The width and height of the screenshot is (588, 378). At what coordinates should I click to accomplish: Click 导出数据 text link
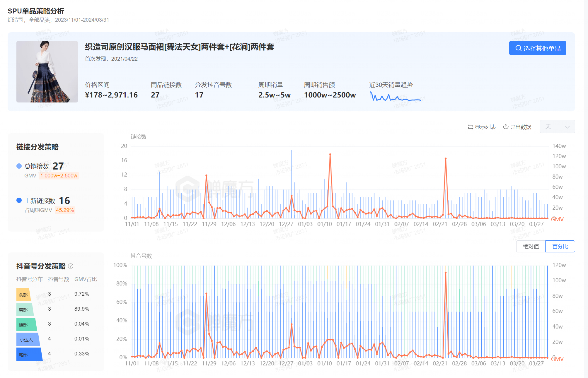click(x=521, y=127)
